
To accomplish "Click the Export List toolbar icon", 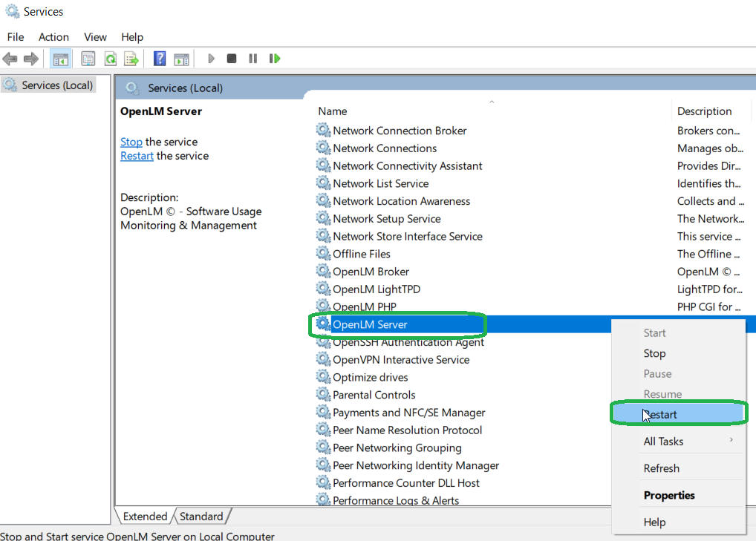I will pyautogui.click(x=131, y=59).
